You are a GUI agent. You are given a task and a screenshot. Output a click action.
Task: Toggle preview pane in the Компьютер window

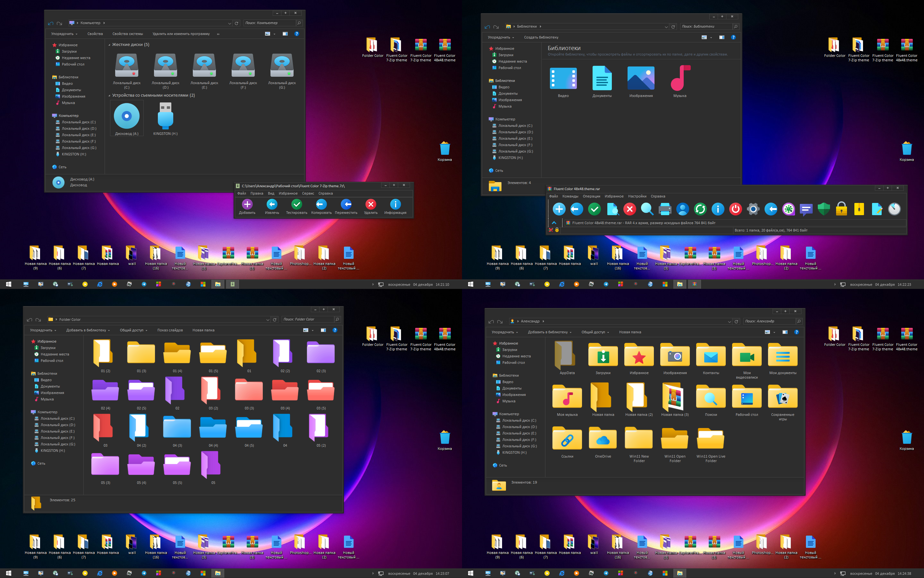285,34
